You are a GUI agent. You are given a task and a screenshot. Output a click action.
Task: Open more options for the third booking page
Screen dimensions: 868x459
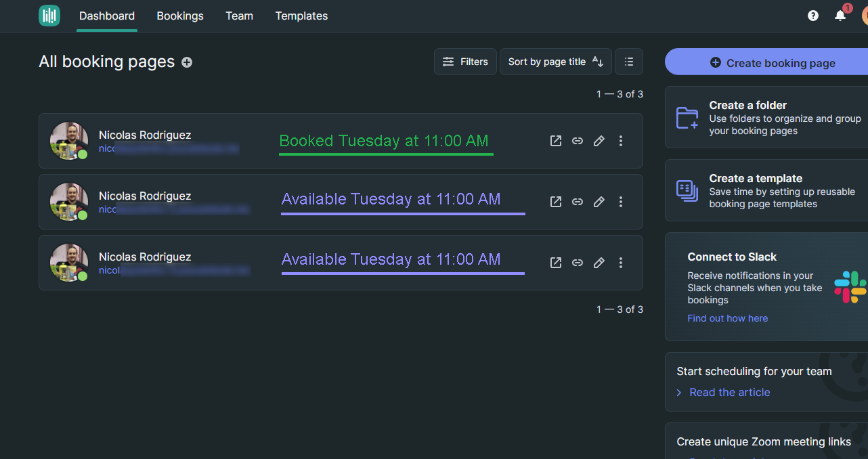coord(621,263)
